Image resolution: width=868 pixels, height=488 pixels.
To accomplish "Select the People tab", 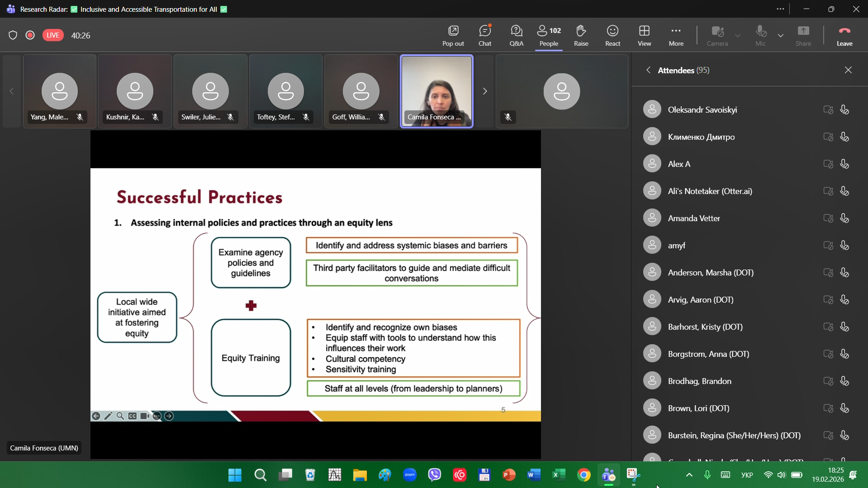I will pyautogui.click(x=549, y=35).
